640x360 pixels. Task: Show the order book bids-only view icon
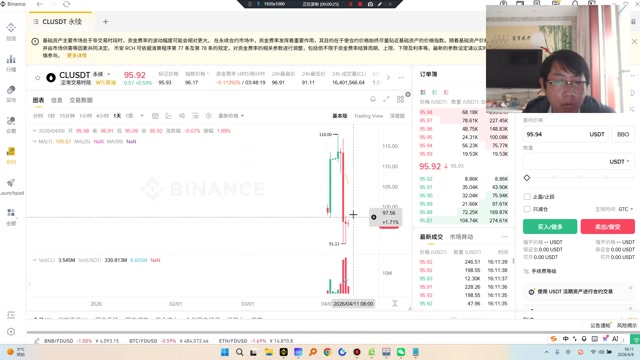[x=434, y=92]
